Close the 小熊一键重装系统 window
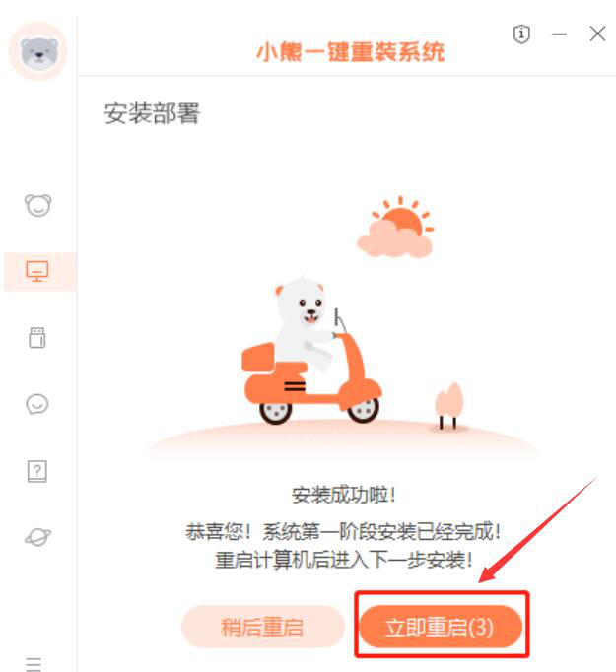This screenshot has height=672, width=616. tap(597, 34)
